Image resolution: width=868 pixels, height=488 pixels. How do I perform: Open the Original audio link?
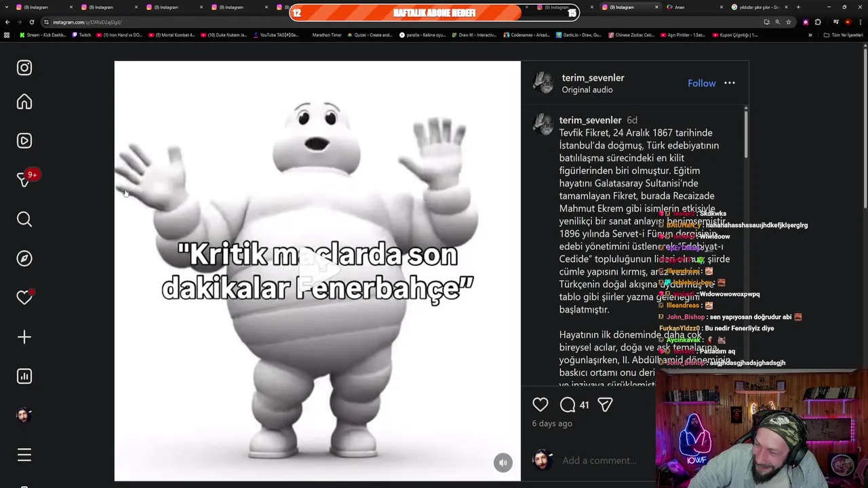pyautogui.click(x=587, y=89)
